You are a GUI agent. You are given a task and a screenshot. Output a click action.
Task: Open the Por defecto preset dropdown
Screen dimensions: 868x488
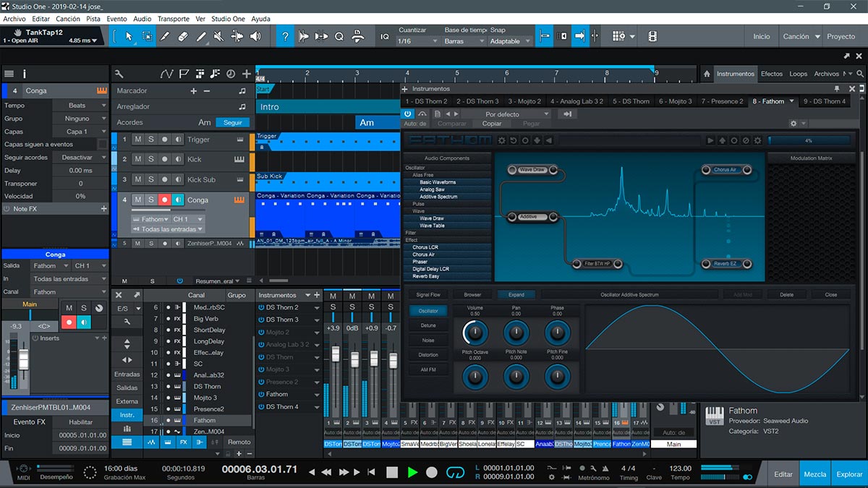pyautogui.click(x=506, y=114)
